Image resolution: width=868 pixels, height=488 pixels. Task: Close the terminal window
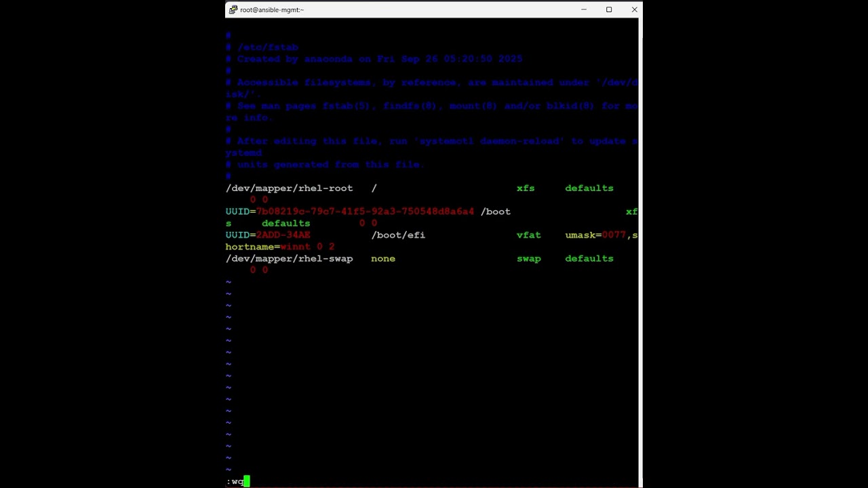coord(634,9)
